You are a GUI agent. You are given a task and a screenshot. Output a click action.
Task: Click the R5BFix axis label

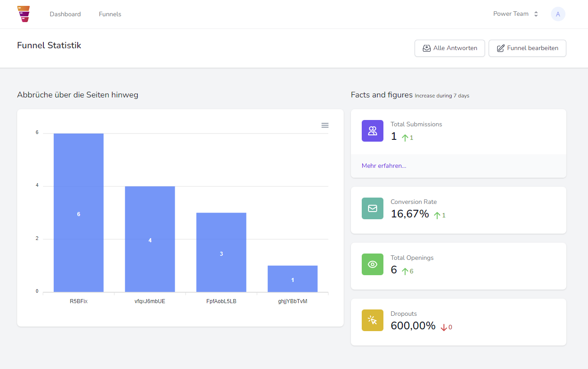[x=79, y=301]
